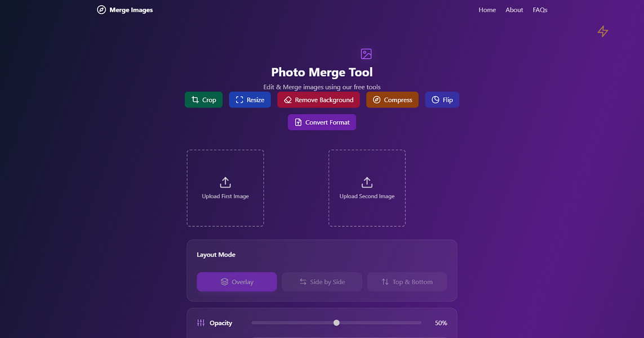
Task: Select the Overlay layout mode
Action: pyautogui.click(x=236, y=282)
